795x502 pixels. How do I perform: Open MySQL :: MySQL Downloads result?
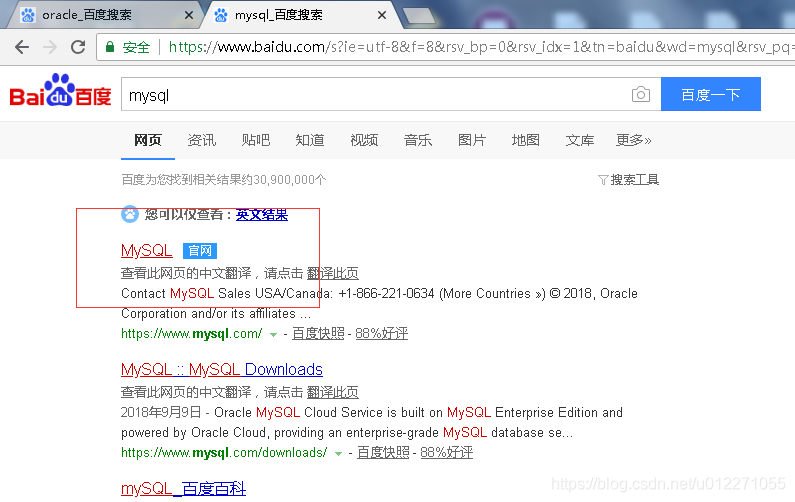click(222, 370)
